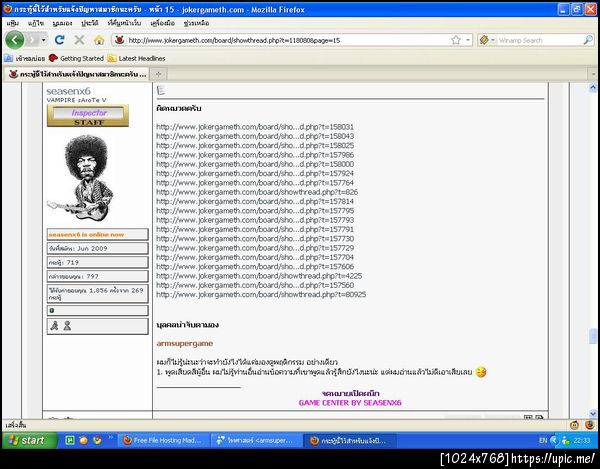600x469 pixels.
Task: Click the Winamp Search input field
Action: [540, 40]
